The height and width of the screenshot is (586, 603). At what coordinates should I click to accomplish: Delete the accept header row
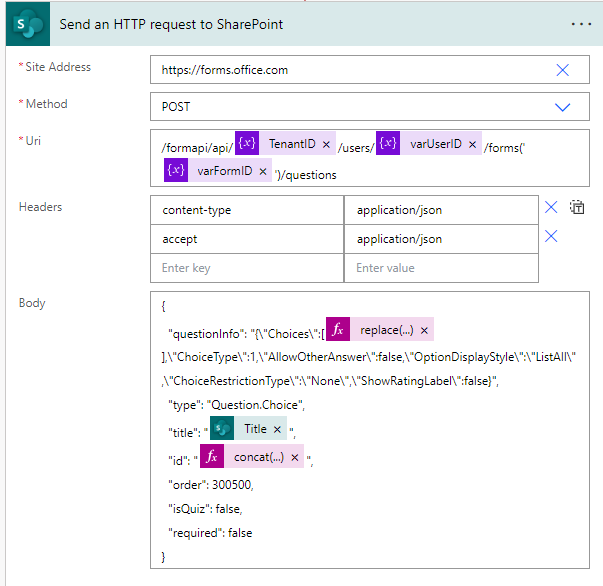(x=551, y=236)
